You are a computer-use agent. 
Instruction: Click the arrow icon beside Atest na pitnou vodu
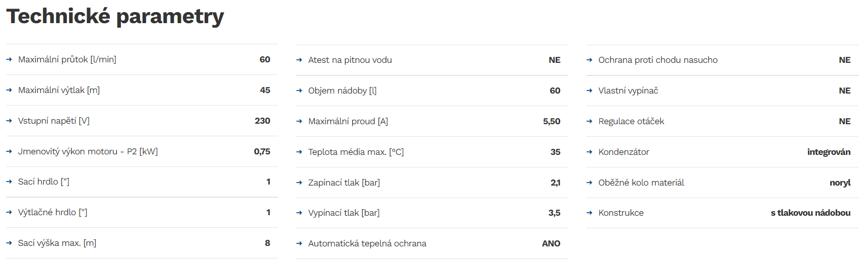299,60
